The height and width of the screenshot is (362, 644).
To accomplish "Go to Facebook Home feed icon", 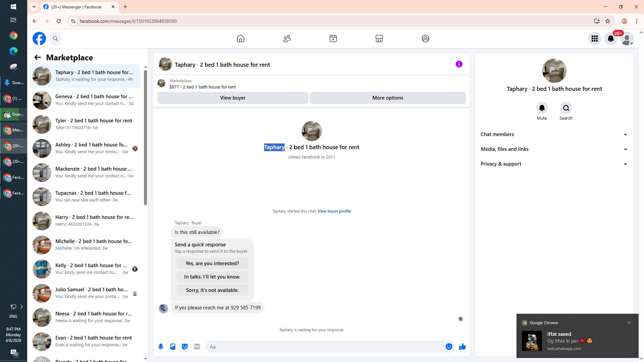I will (241, 39).
